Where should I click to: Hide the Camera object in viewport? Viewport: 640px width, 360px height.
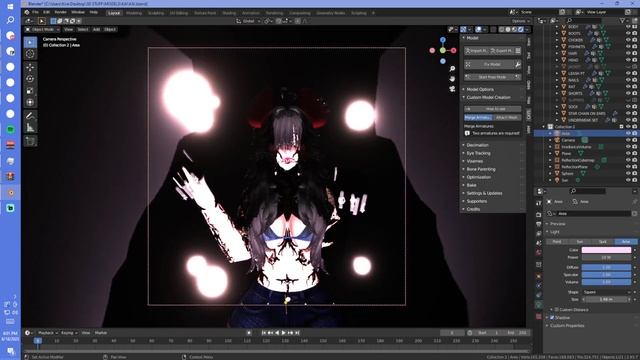[628, 140]
